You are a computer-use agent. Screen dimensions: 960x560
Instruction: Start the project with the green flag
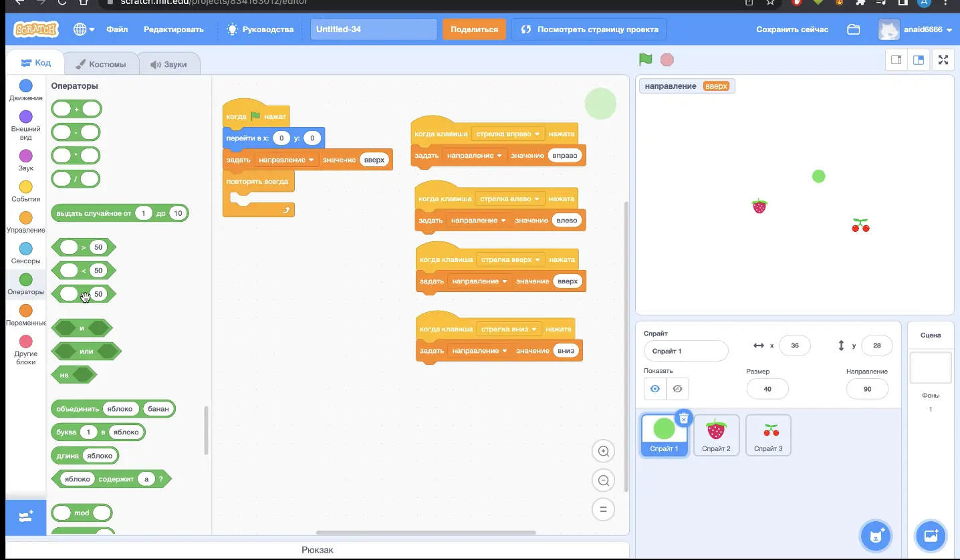tap(645, 59)
